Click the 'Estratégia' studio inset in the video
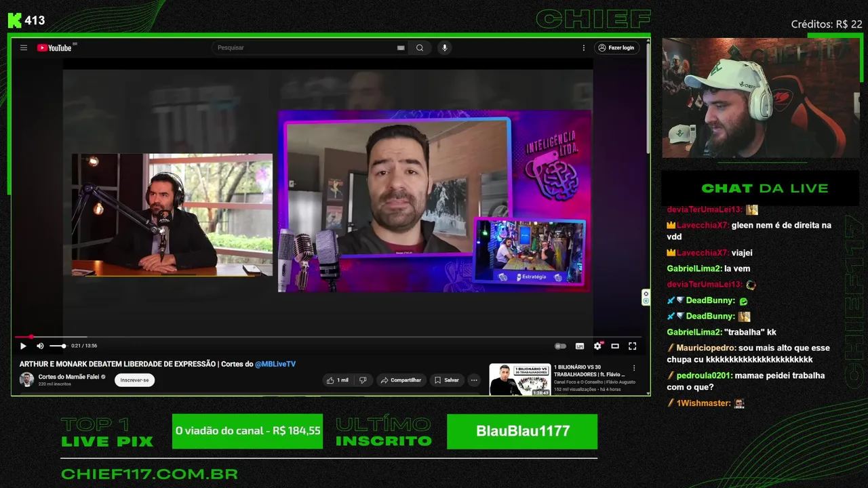 (x=529, y=251)
